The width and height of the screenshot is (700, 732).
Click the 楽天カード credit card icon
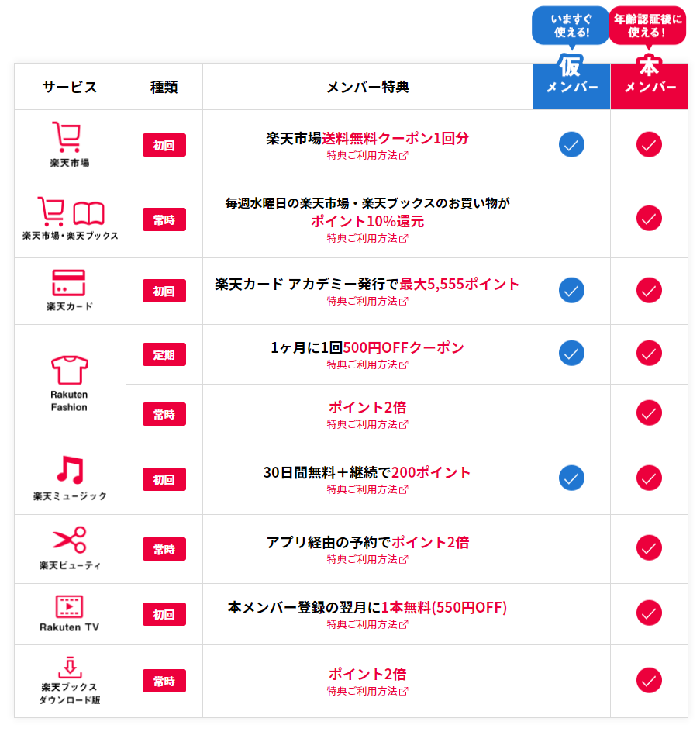(68, 282)
